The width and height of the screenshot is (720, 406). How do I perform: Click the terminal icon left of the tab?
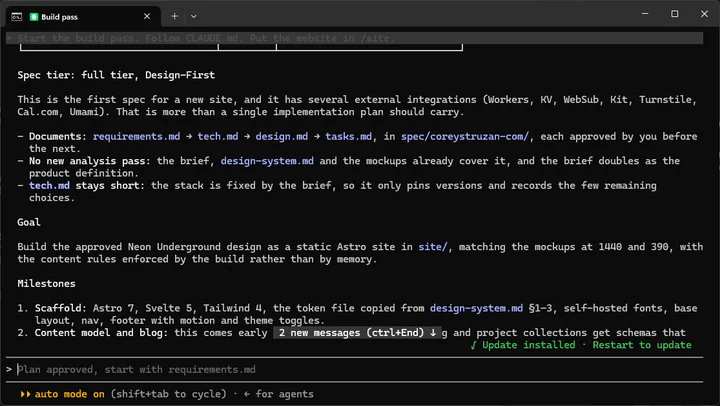(x=17, y=17)
